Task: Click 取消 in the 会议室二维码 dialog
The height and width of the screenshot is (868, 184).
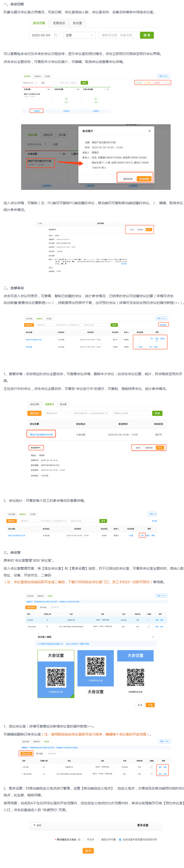Action: coord(140,705)
